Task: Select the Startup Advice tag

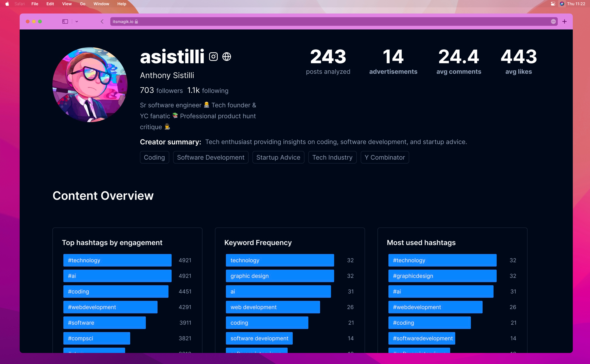Action: (x=278, y=157)
